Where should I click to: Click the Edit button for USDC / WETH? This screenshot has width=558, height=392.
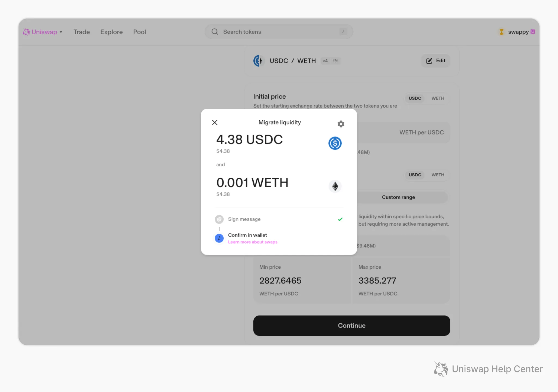[x=436, y=61]
